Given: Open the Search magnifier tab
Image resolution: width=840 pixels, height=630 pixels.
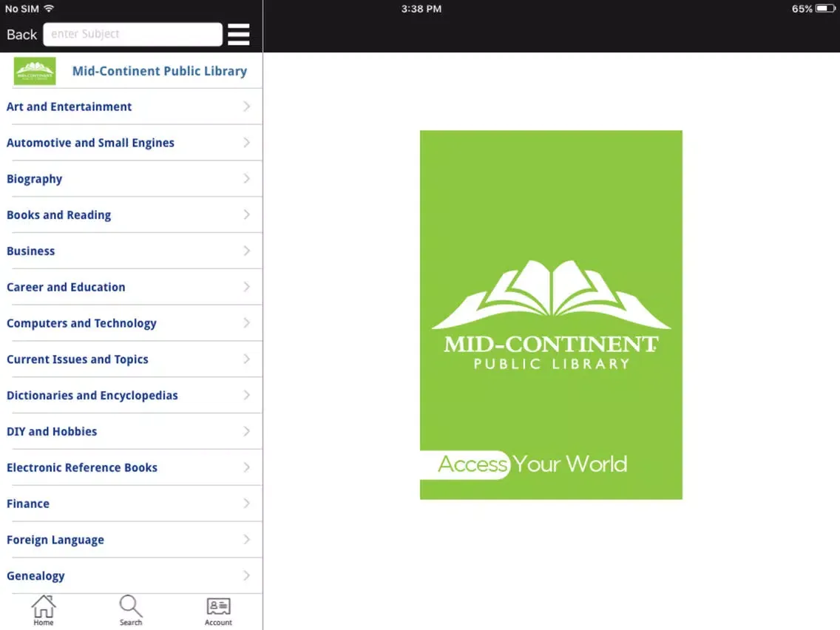Looking at the screenshot, I should click(x=131, y=610).
